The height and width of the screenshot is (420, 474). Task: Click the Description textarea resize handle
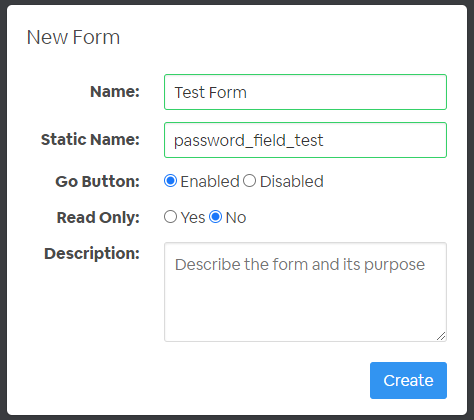click(x=441, y=336)
